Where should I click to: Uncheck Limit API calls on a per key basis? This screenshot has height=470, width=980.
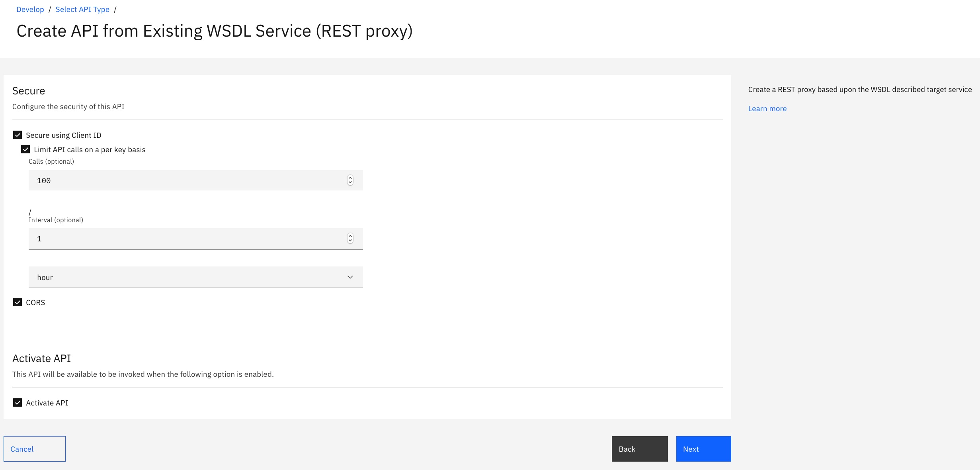tap(25, 149)
